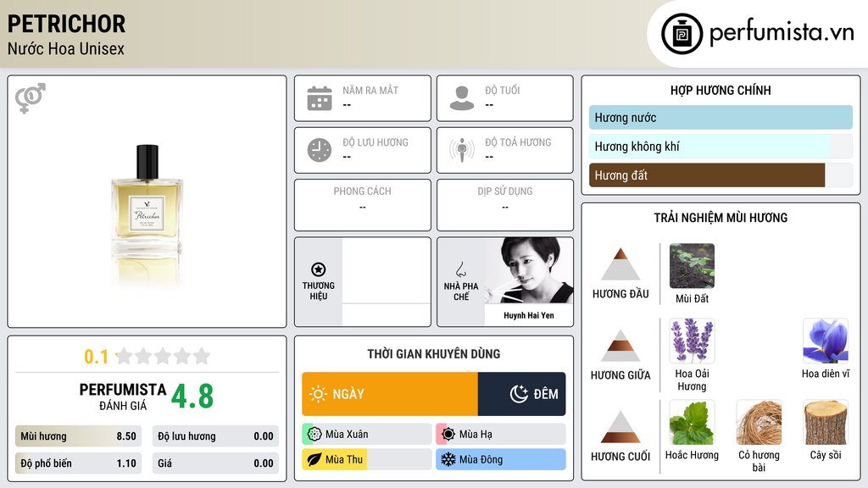Open the Hoa Oải Hương note thumbnail
Image resolution: width=868 pixels, height=488 pixels.
(x=692, y=341)
